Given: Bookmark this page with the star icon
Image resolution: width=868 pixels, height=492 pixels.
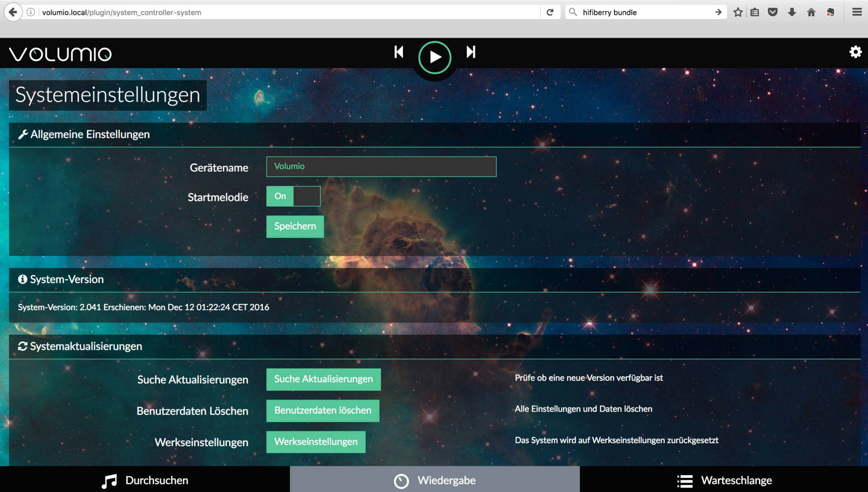Looking at the screenshot, I should [x=738, y=12].
